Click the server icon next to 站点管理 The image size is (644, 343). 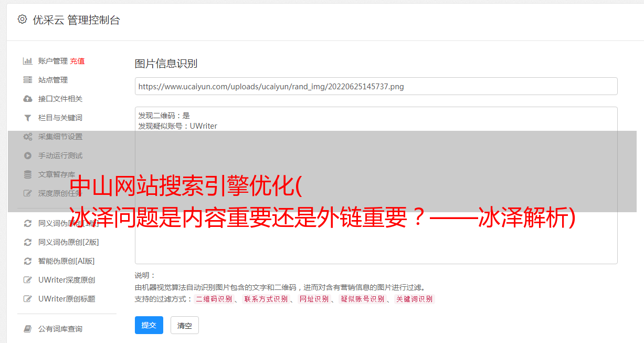(28, 80)
